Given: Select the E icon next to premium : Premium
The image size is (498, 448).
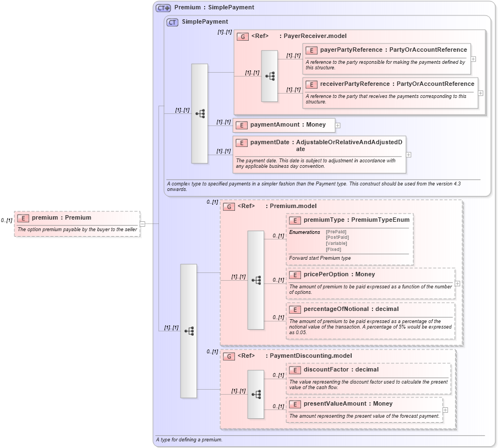Looking at the screenshot, I should point(23,217).
